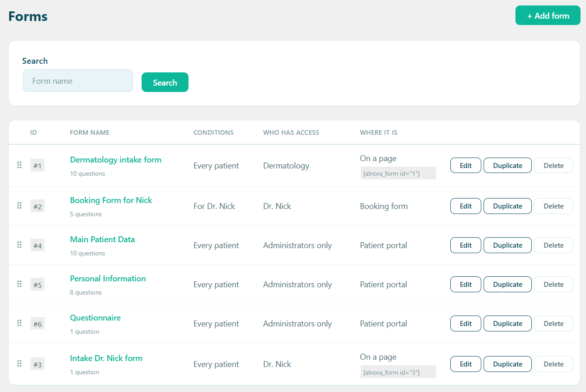
Task: Focus the Form name search field
Action: [x=78, y=81]
